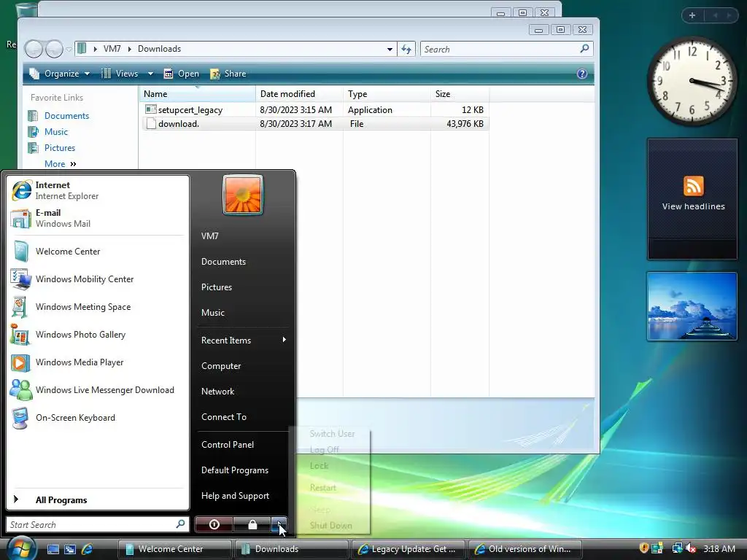Expand All Programs list
Viewport: 747px width, 560px height.
(98, 500)
